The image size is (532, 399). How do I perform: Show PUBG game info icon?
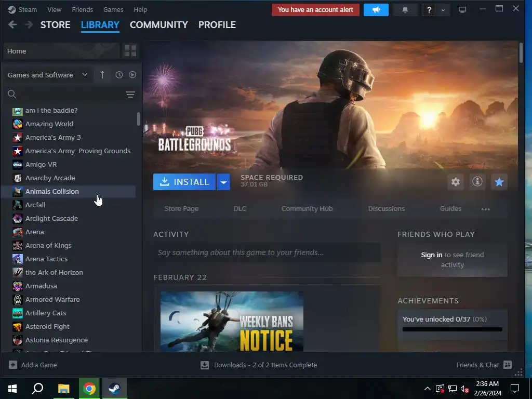(477, 182)
